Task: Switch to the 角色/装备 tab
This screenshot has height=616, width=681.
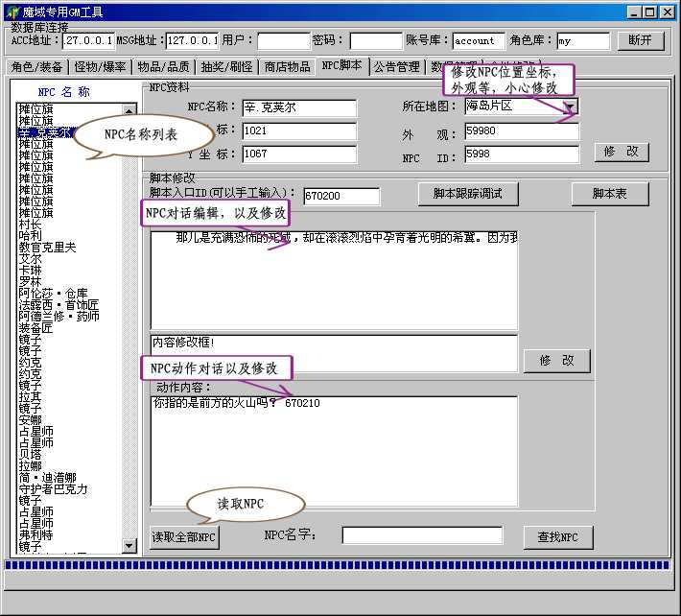Action: pyautogui.click(x=37, y=67)
